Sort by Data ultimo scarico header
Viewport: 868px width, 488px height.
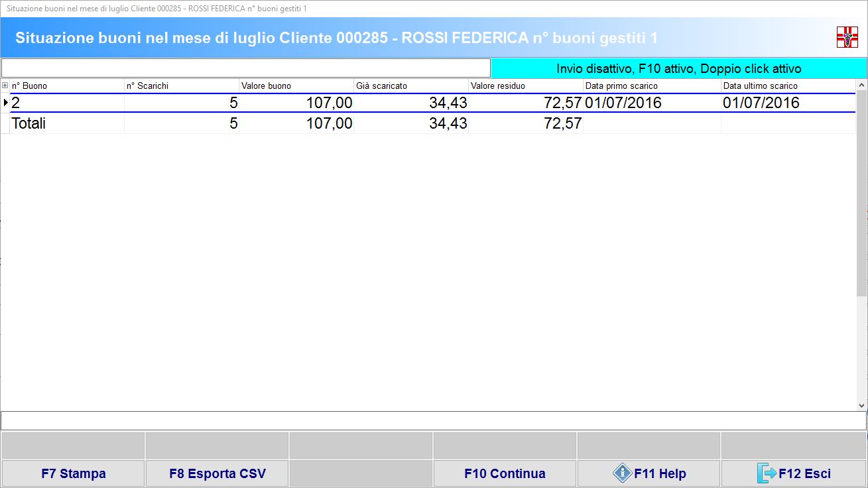(x=788, y=86)
